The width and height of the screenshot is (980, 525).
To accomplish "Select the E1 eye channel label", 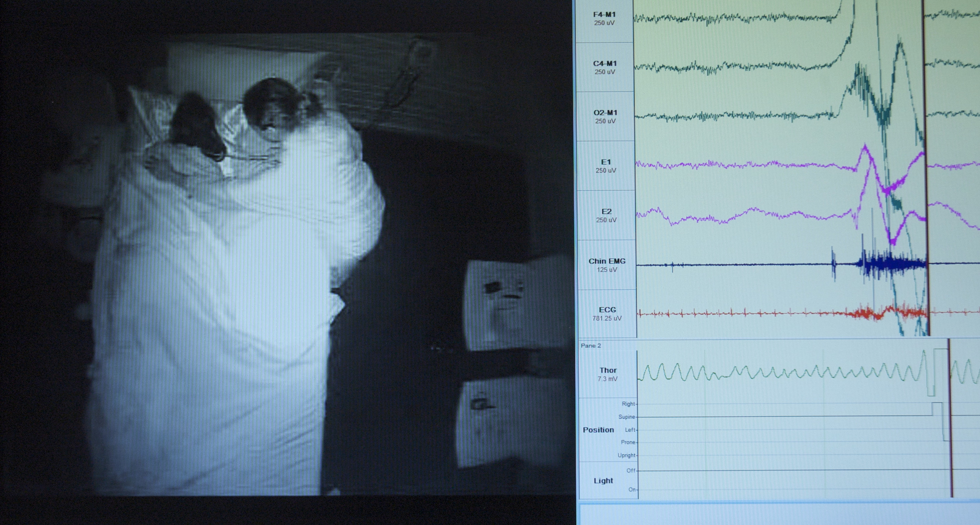I will pyautogui.click(x=606, y=162).
